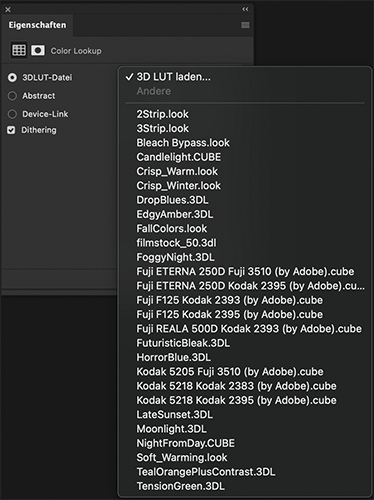Select the Abstract radio button
Screen dimensions: 374x500
point(12,96)
